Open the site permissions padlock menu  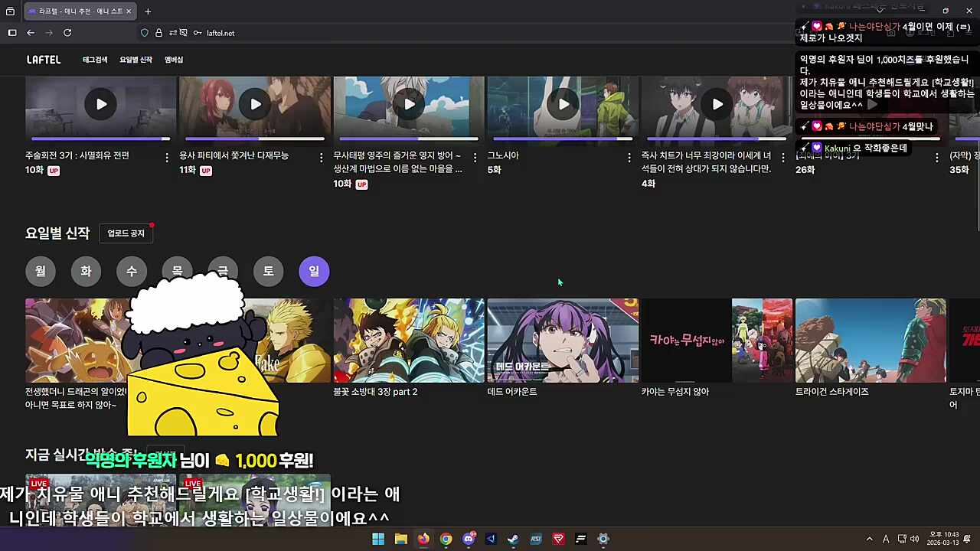pyautogui.click(x=158, y=33)
